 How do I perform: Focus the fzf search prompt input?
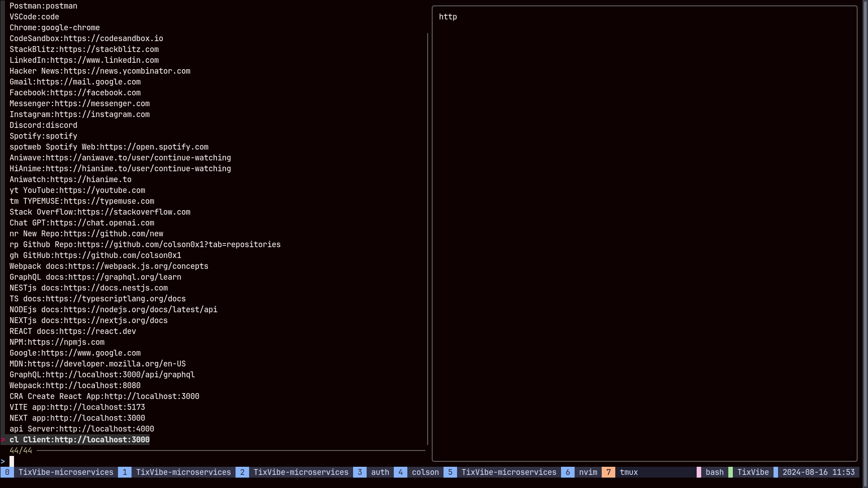coord(12,461)
